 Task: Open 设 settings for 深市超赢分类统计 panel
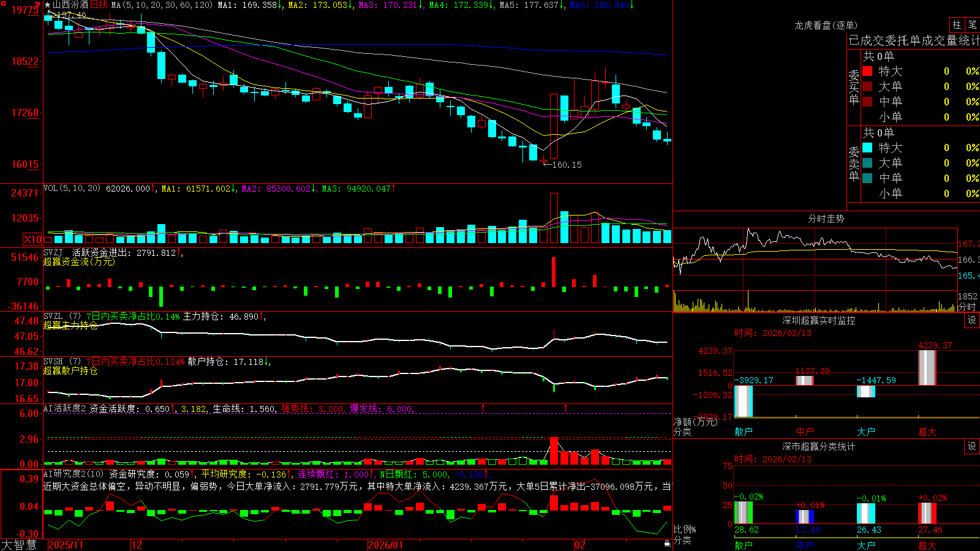click(x=972, y=446)
